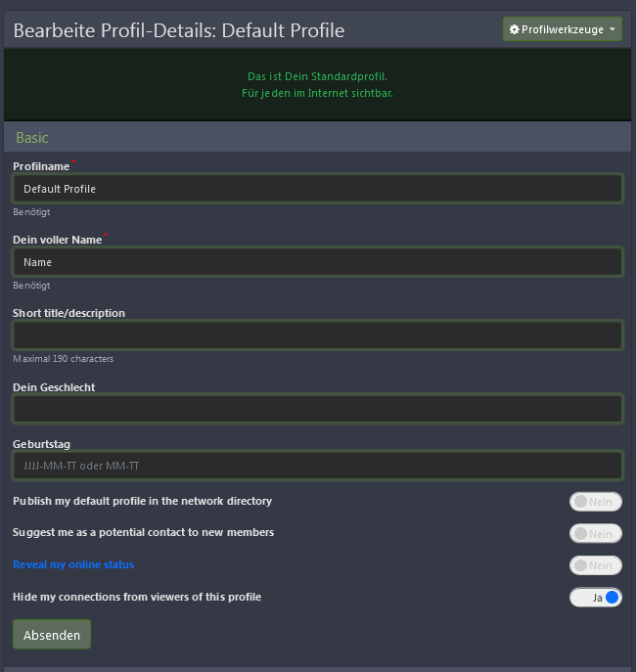Click the Bearbeite Profil-Details page heading
This screenshot has width=636, height=672.
tap(179, 30)
